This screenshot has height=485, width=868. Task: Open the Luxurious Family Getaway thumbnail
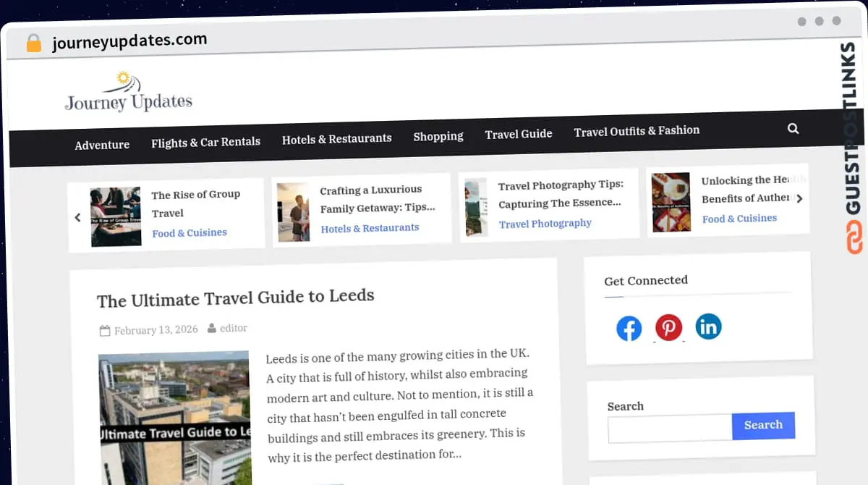coord(293,212)
